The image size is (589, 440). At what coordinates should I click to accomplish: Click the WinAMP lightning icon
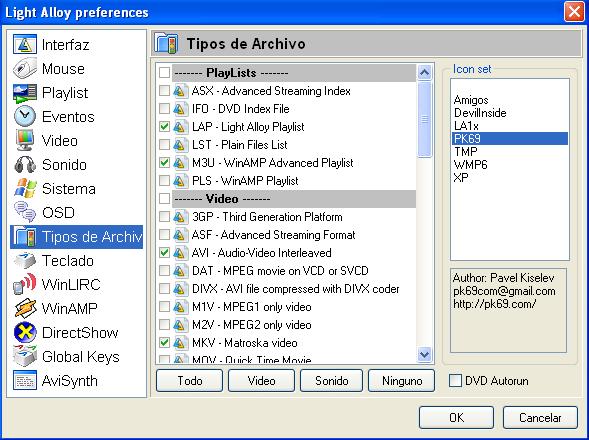point(25,308)
